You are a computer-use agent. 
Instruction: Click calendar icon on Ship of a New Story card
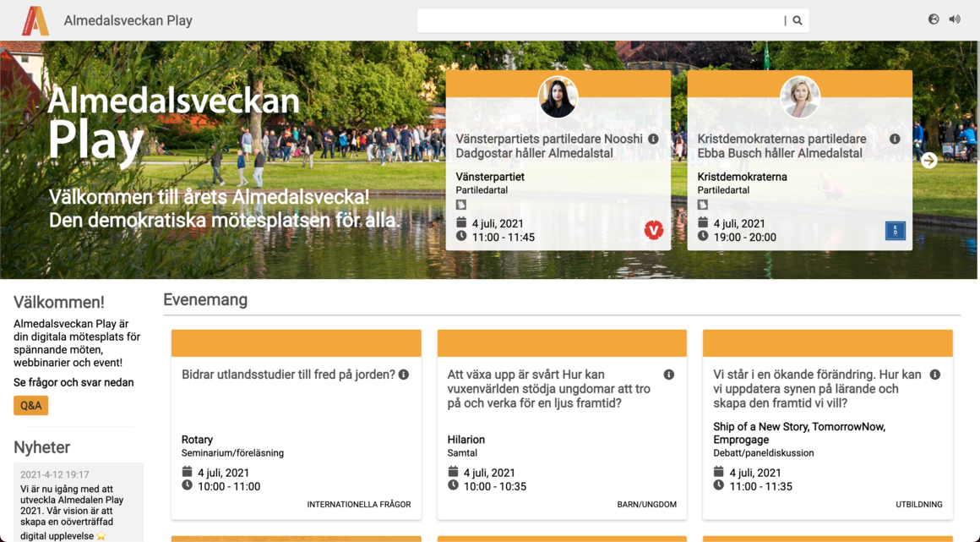click(x=719, y=472)
